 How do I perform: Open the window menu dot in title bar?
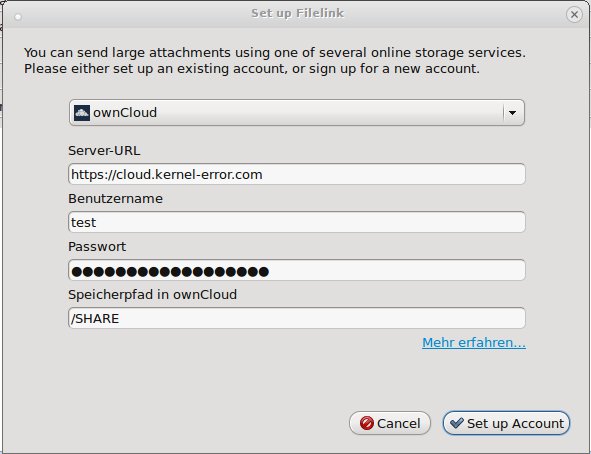point(18,17)
